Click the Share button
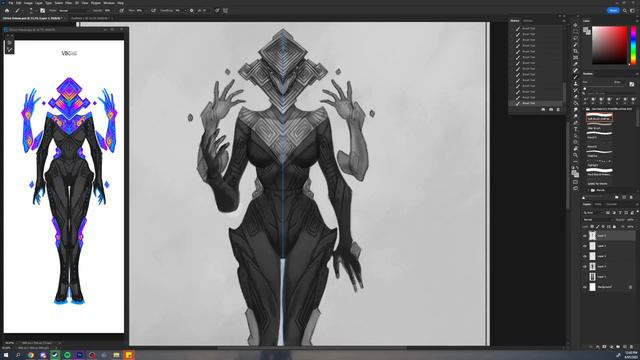Screen dimensions: 640x360 (x=613, y=10)
